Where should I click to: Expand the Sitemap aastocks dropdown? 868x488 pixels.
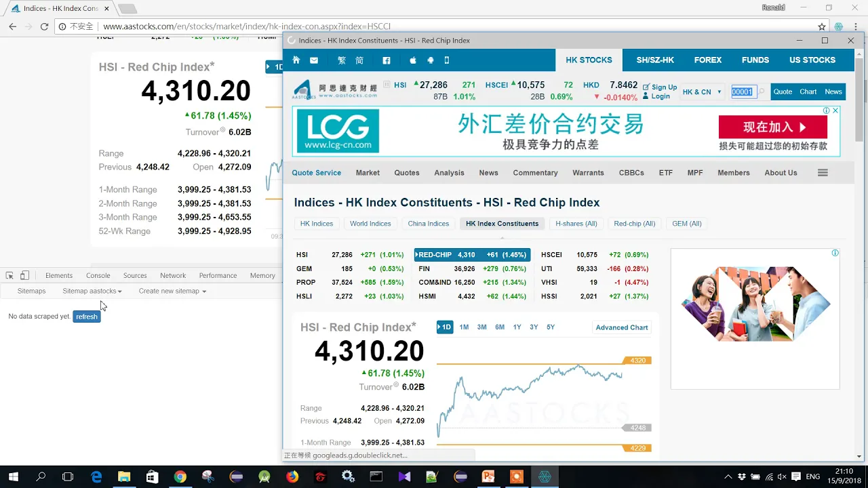pos(92,291)
